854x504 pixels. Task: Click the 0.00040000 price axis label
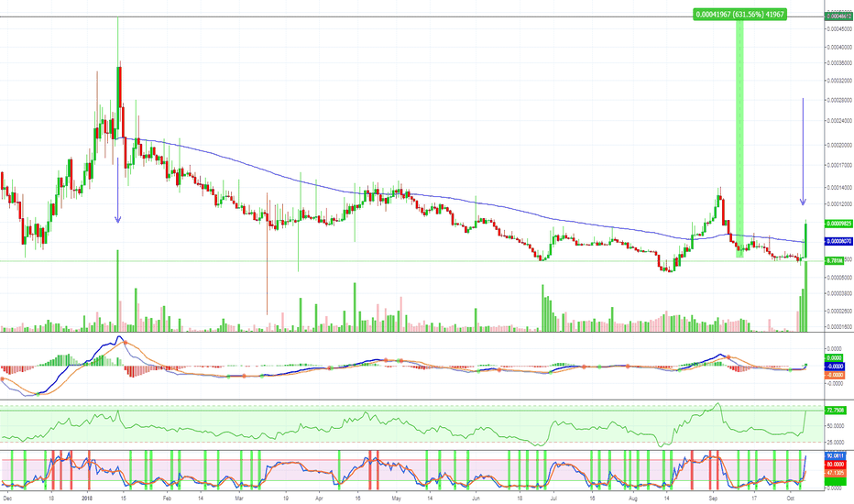coord(838,48)
